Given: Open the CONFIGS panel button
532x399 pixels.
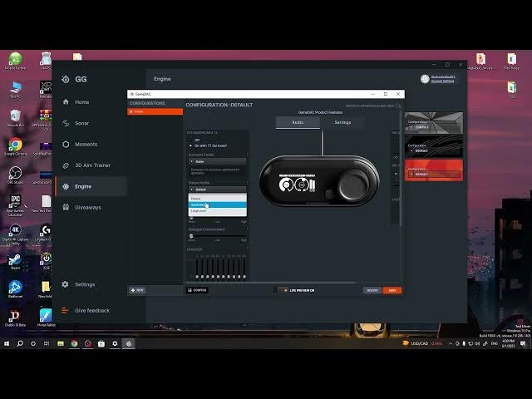Looking at the screenshot, I should pos(197,290).
